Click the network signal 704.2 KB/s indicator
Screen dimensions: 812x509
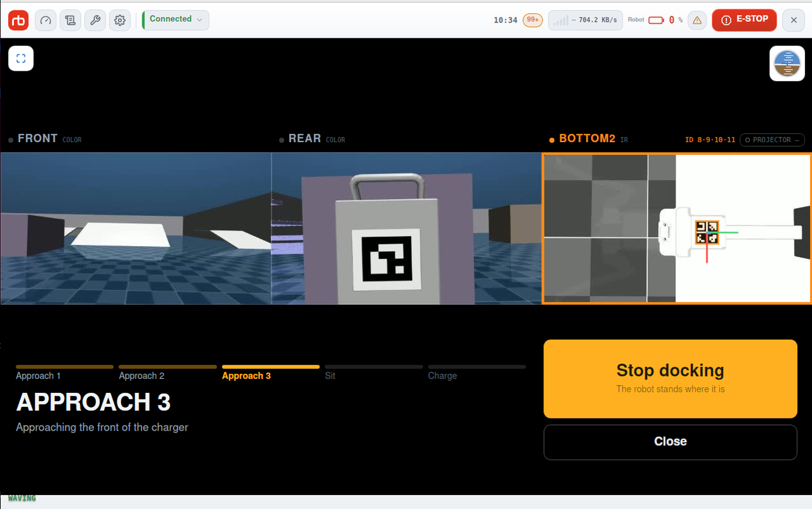[585, 20]
